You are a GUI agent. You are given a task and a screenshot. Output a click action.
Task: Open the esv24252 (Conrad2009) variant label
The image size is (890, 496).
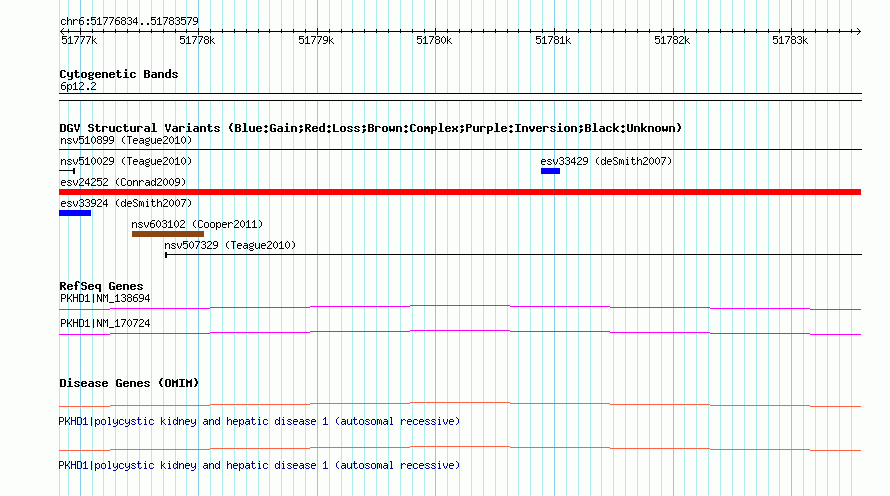point(123,182)
